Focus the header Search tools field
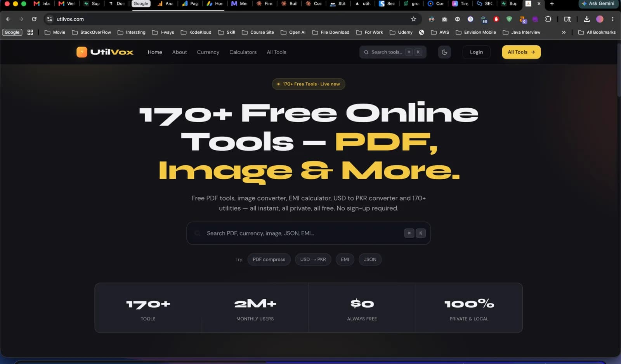Screen dimensions: 621x364 point(393,52)
